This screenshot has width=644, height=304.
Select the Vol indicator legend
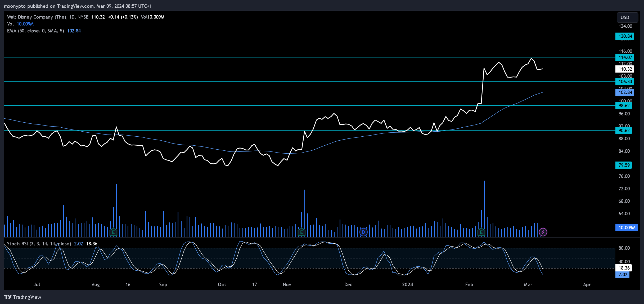click(x=20, y=24)
